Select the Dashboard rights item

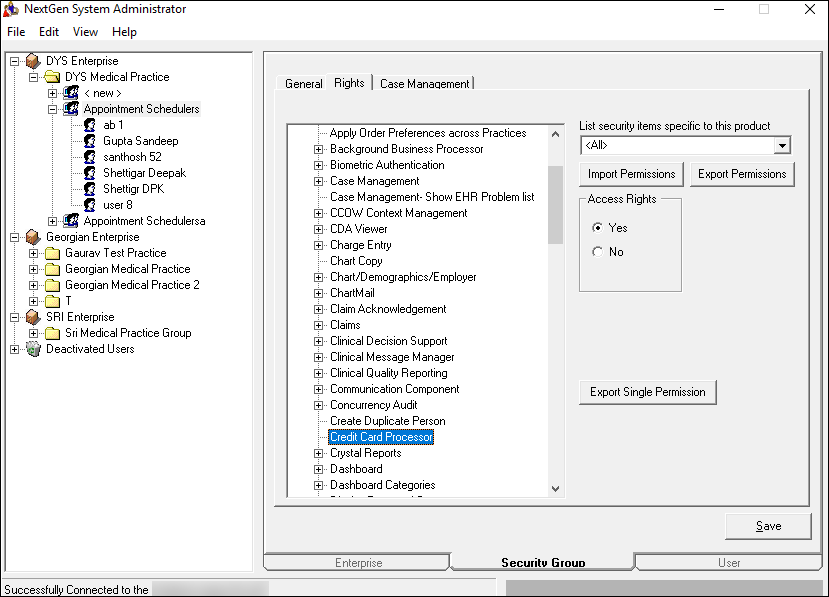coord(356,469)
